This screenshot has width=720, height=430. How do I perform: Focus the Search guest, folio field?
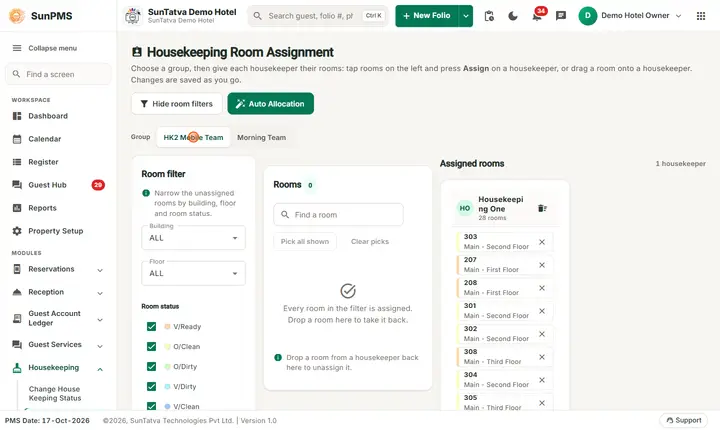[318, 16]
